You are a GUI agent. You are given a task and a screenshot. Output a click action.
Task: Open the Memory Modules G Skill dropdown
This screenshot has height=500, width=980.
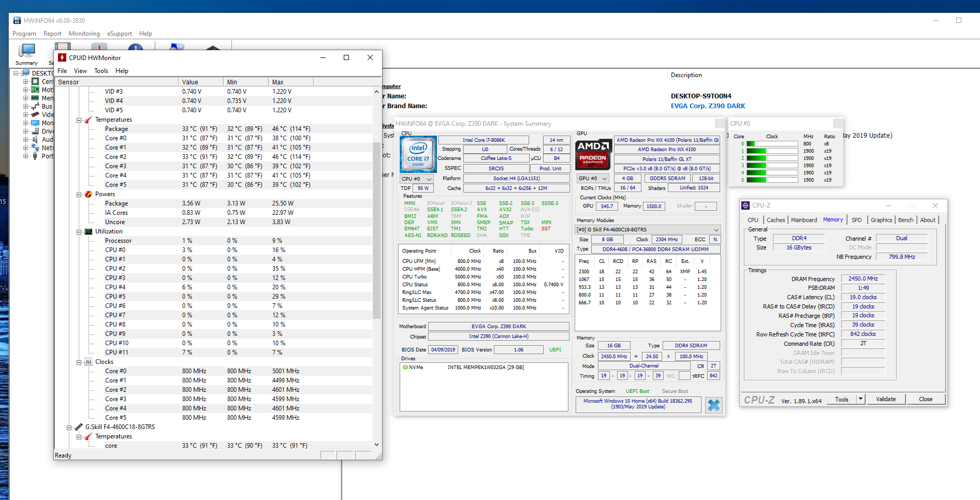pos(648,229)
